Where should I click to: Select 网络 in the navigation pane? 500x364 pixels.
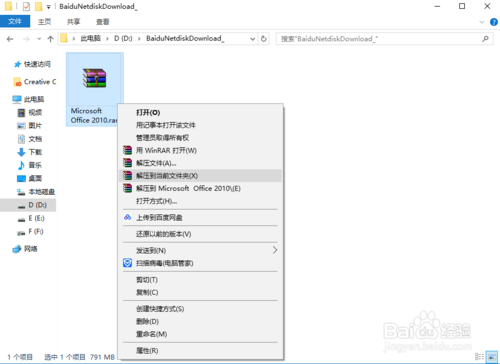coord(25,249)
